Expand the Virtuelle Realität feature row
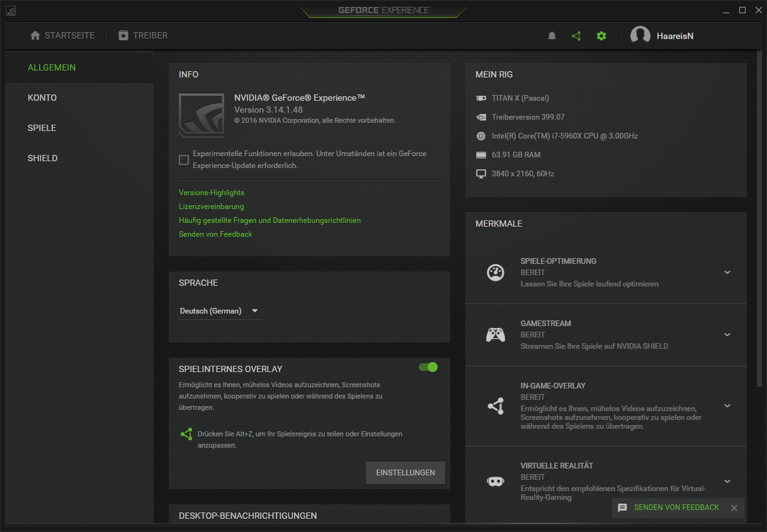The image size is (767, 532). 727,482
